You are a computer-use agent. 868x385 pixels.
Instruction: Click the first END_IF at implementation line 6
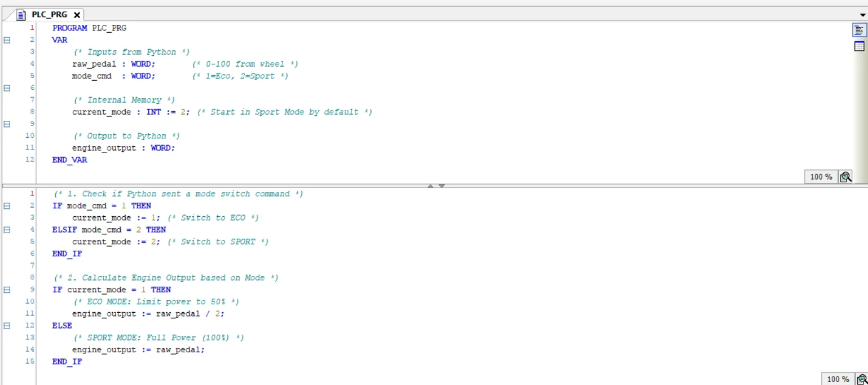[67, 254]
